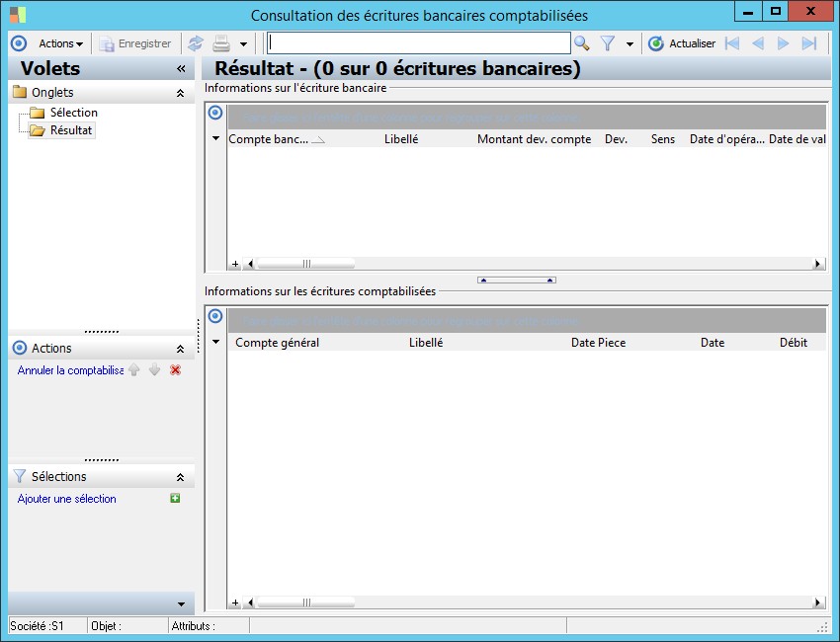Screen dimensions: 840x642
Task: Sort accounting entries by Libellé column
Action: coord(426,343)
